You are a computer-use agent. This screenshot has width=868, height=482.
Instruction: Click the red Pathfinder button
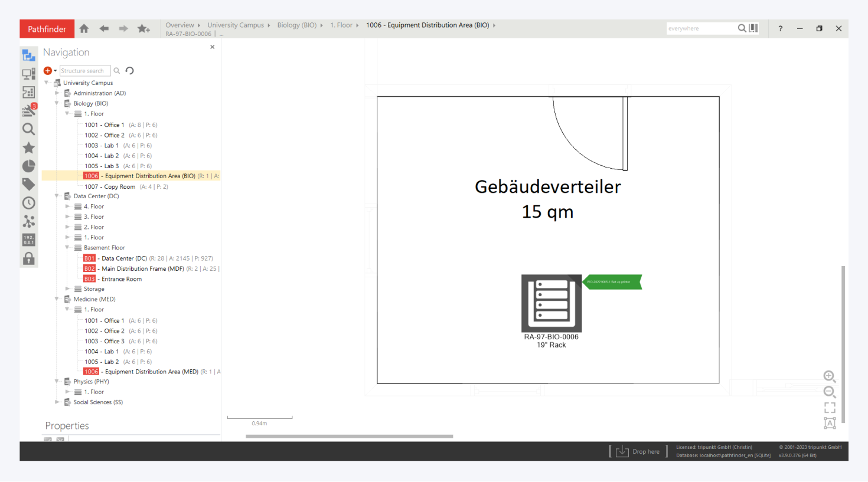click(x=47, y=29)
